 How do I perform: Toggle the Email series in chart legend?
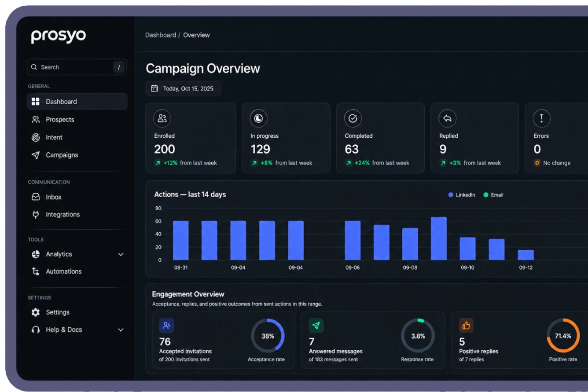click(x=493, y=195)
